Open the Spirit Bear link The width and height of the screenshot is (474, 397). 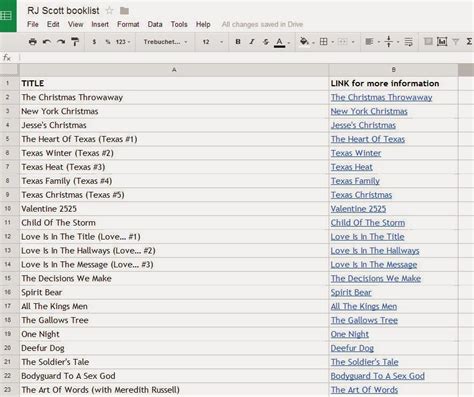pyautogui.click(x=351, y=292)
